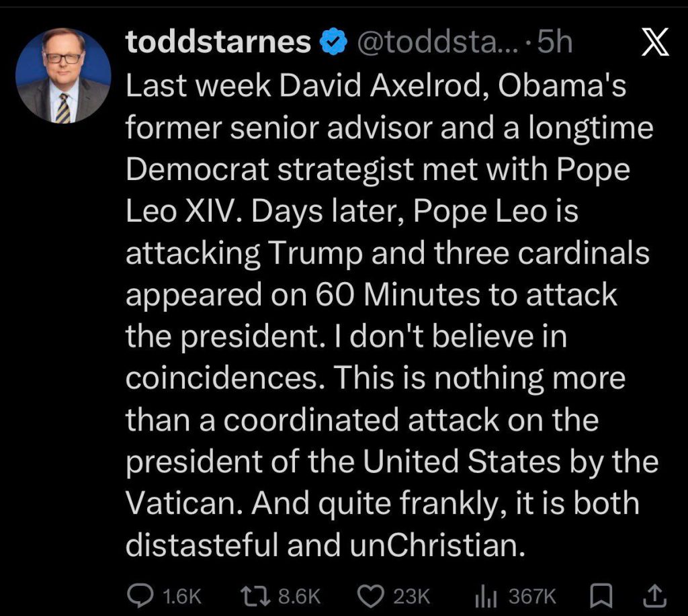Click the 367K views count
The width and height of the screenshot is (688, 616).
[x=532, y=595]
